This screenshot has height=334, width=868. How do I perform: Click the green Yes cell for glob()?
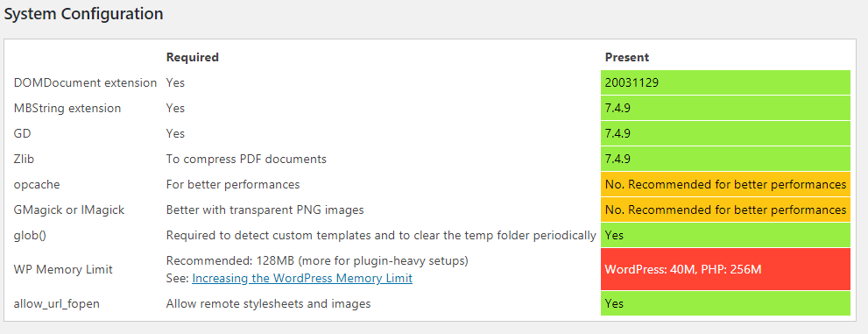pyautogui.click(x=725, y=236)
